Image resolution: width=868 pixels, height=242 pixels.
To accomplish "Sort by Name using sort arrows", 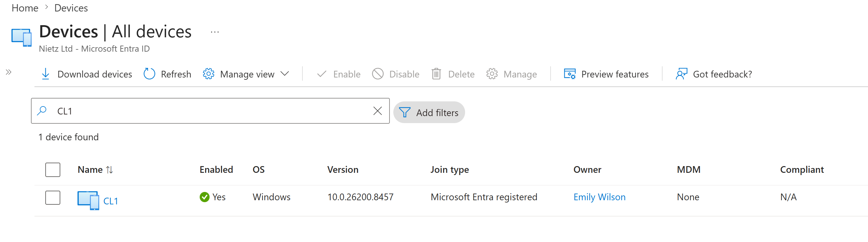I will [x=109, y=170].
